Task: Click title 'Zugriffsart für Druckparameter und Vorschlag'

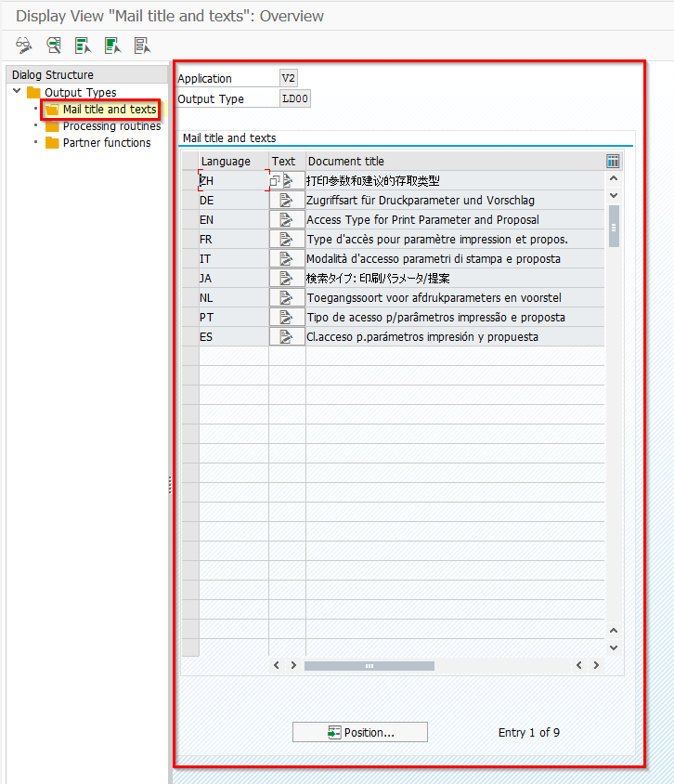Action: tap(421, 200)
